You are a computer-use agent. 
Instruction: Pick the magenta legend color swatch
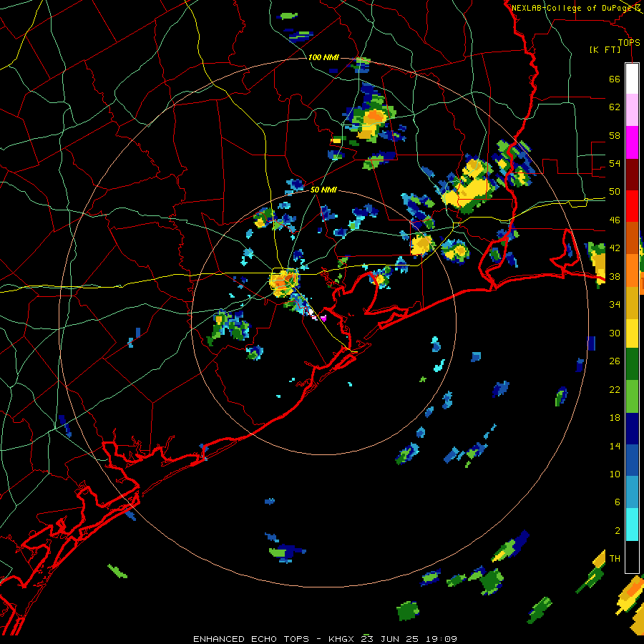tap(632, 142)
